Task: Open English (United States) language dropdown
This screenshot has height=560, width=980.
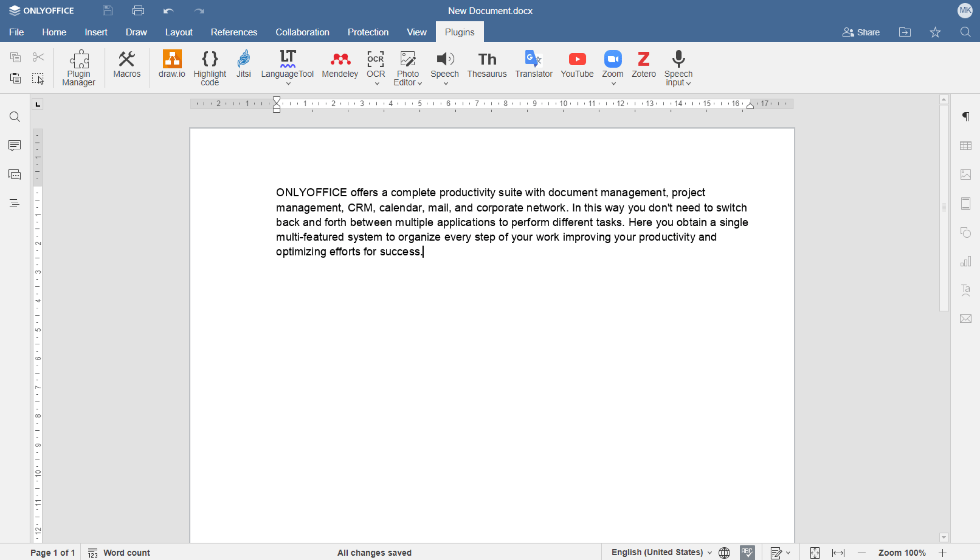Action: 661,552
